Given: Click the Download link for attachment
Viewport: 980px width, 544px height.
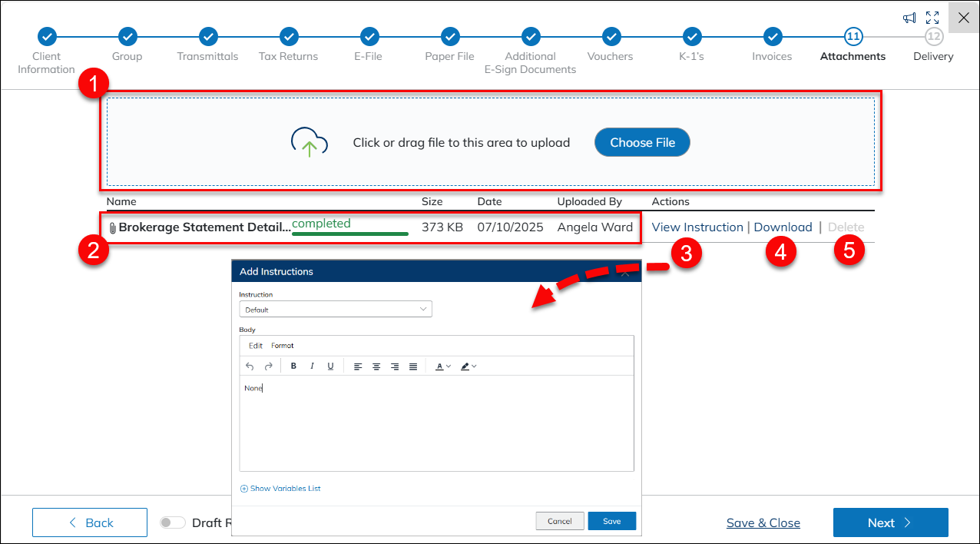Looking at the screenshot, I should coord(783,227).
